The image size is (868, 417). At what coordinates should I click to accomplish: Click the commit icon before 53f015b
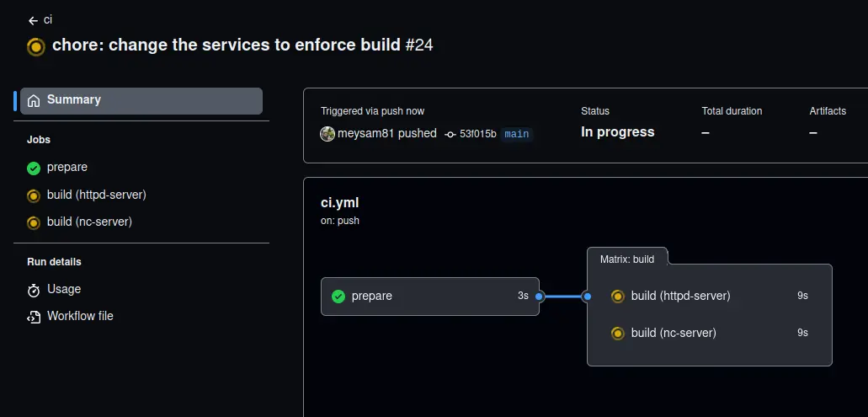[x=450, y=134]
